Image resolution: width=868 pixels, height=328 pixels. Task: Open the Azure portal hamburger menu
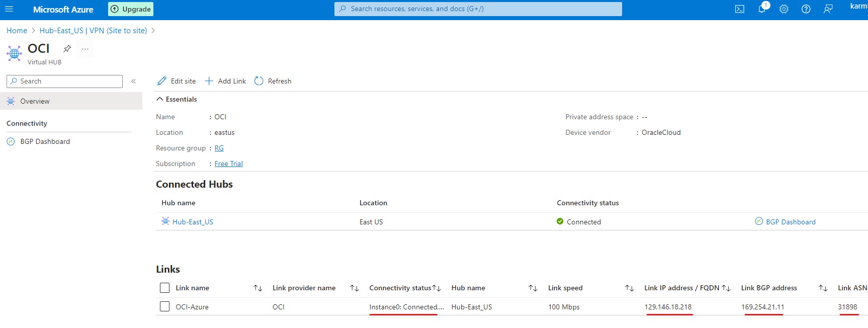click(x=9, y=9)
